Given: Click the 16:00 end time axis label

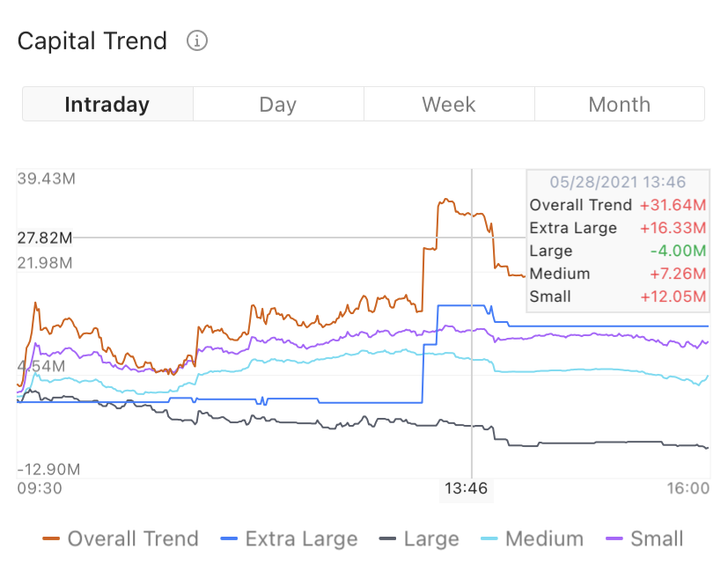Looking at the screenshot, I should pyautogui.click(x=688, y=488).
